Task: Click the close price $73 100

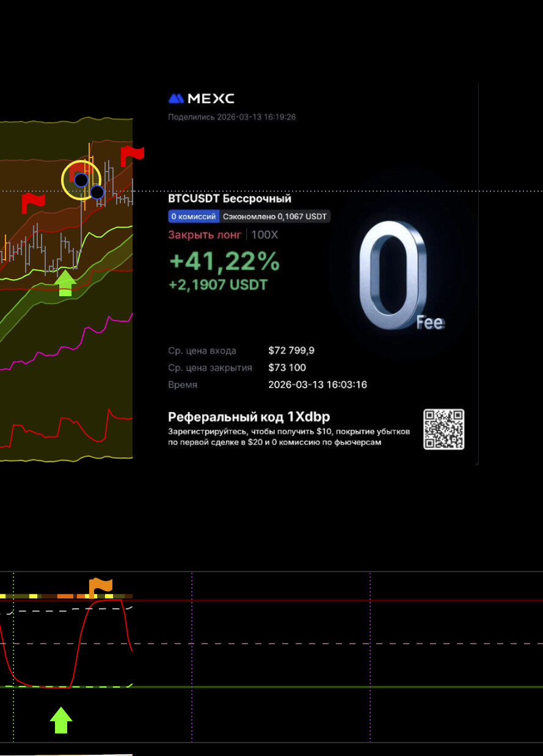Action: coord(287,368)
